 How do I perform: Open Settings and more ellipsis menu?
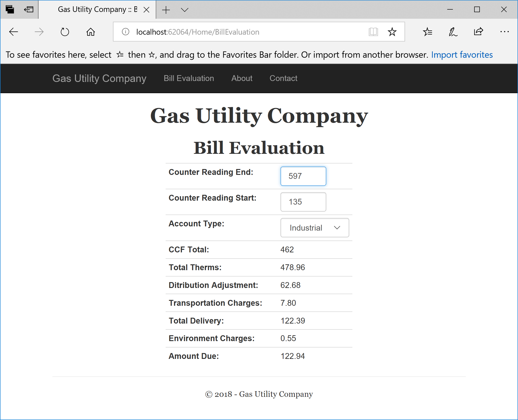[x=504, y=32]
